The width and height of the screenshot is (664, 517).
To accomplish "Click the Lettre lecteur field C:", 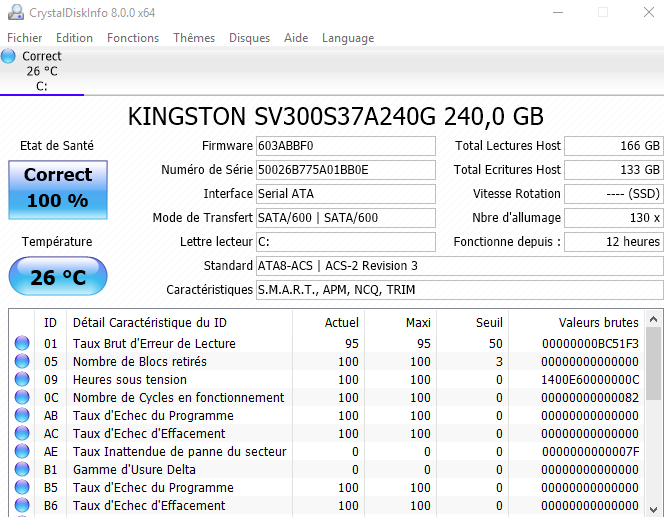I will click(346, 242).
